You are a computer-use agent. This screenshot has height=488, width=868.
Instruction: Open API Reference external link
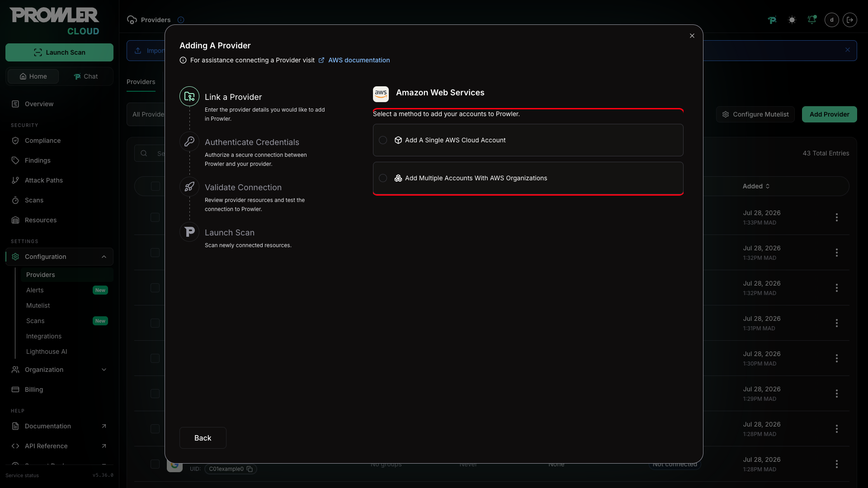pyautogui.click(x=59, y=446)
